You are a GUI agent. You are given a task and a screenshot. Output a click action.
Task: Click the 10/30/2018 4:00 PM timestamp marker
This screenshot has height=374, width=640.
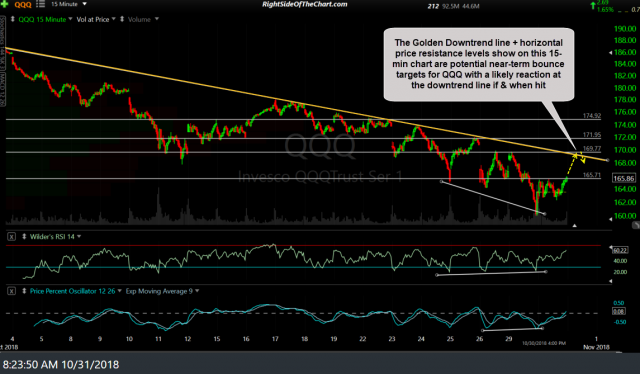tap(544, 343)
